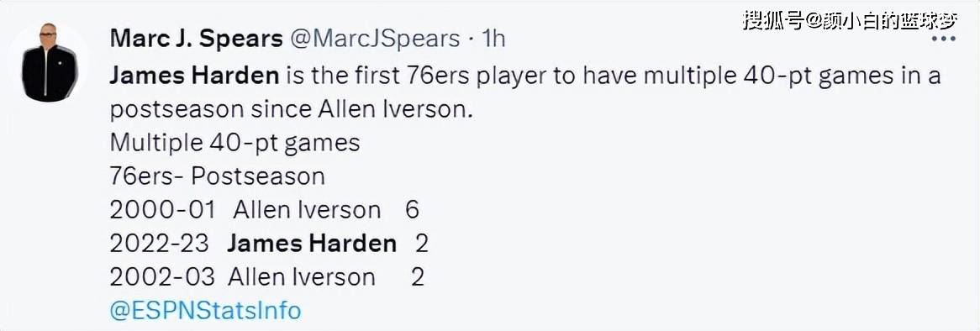Click the 2000-01 season label
The width and height of the screenshot is (980, 331).
[x=162, y=210]
